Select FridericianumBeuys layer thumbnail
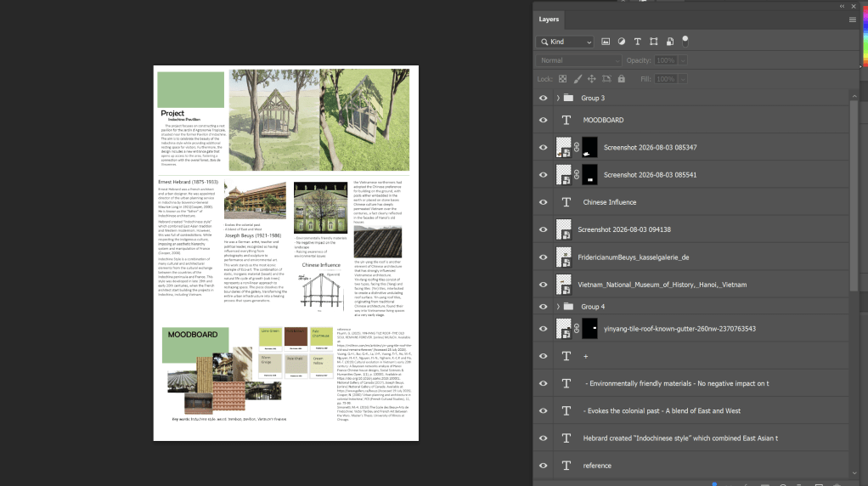The image size is (868, 486). point(564,257)
